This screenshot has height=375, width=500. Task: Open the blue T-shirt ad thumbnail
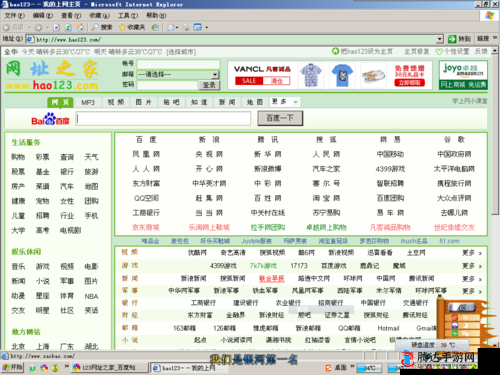342,75
